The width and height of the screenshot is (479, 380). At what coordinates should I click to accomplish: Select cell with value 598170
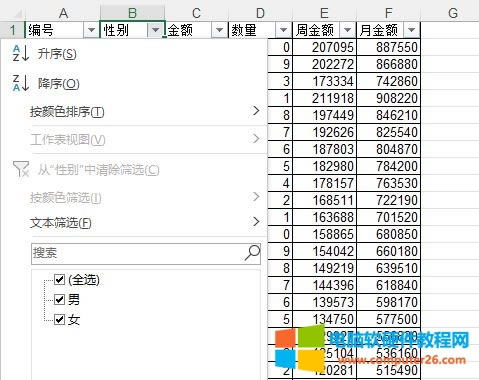(388, 302)
